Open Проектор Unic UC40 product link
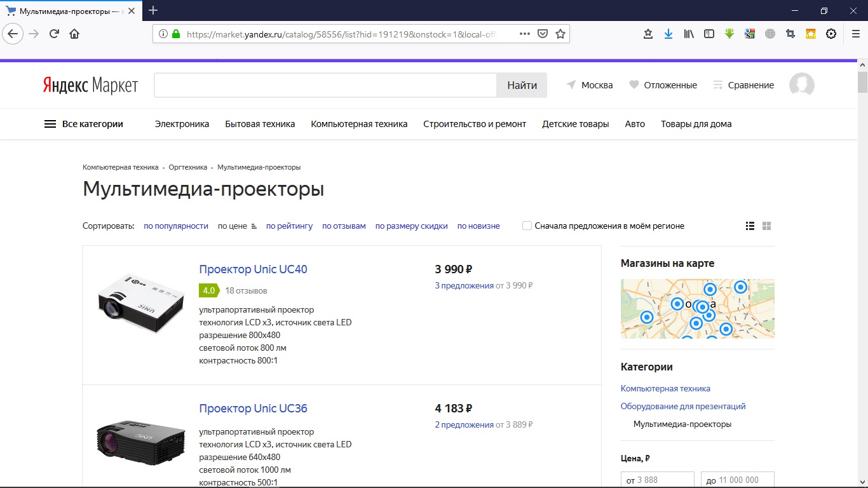Image resolution: width=868 pixels, height=488 pixels. pyautogui.click(x=253, y=269)
